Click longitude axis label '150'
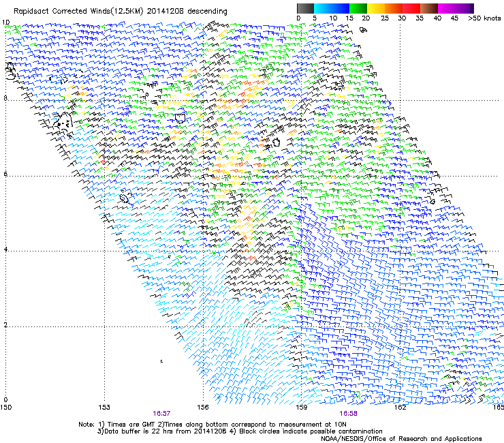 [x=5, y=408]
